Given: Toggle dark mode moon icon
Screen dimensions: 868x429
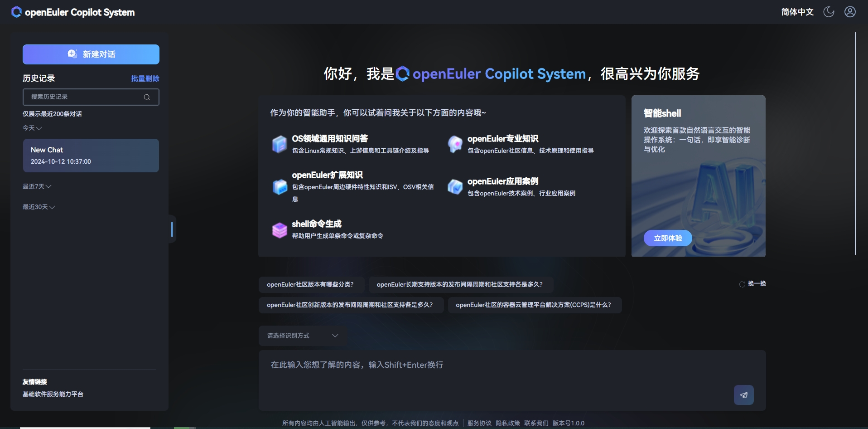Looking at the screenshot, I should pos(829,12).
